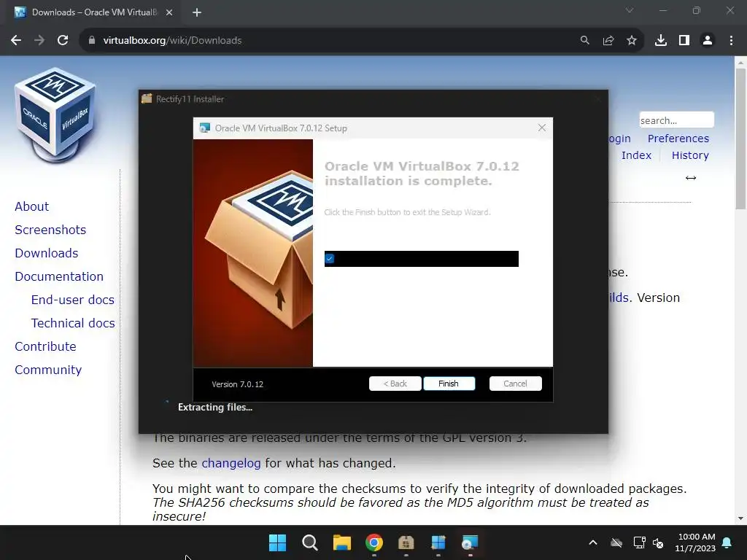This screenshot has height=560, width=747.
Task: Click the VirtualBox cube logo on webpage
Action: coord(55,114)
